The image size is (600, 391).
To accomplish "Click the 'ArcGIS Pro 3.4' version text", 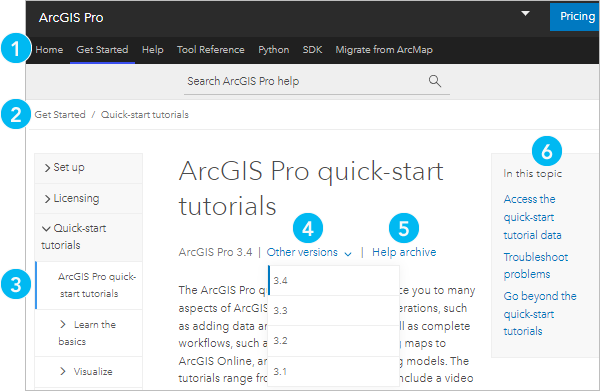I will coord(215,253).
